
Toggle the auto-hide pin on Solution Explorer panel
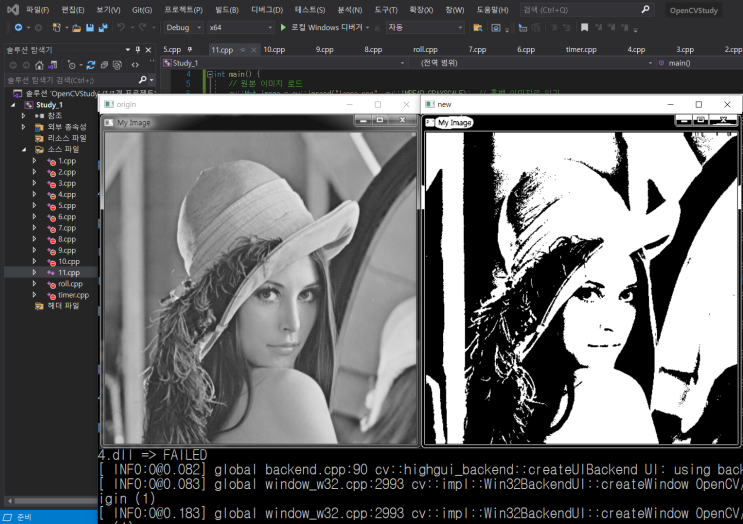coord(138,50)
